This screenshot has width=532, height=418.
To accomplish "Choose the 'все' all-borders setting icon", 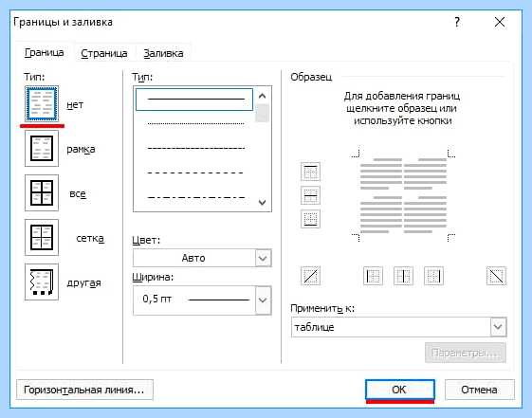I will coord(42,193).
